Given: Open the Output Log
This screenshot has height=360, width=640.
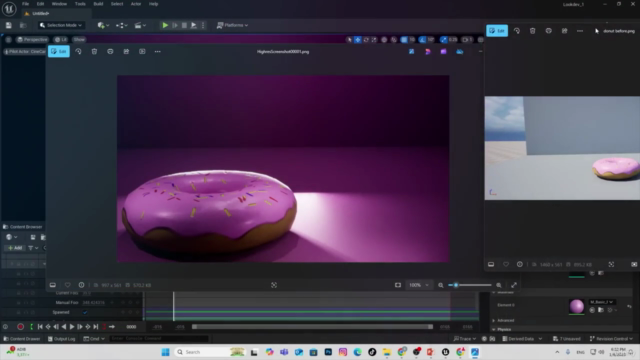Looking at the screenshot, I should (x=62, y=339).
